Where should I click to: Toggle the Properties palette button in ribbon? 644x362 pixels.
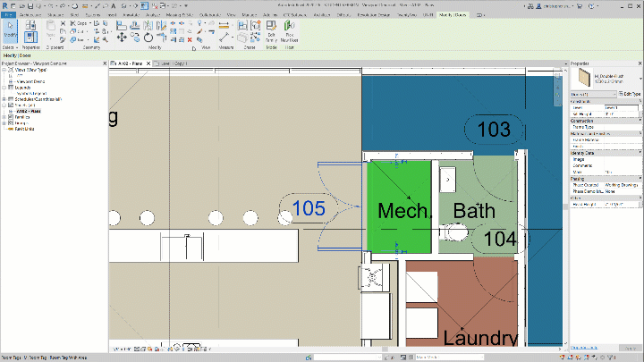(30, 38)
